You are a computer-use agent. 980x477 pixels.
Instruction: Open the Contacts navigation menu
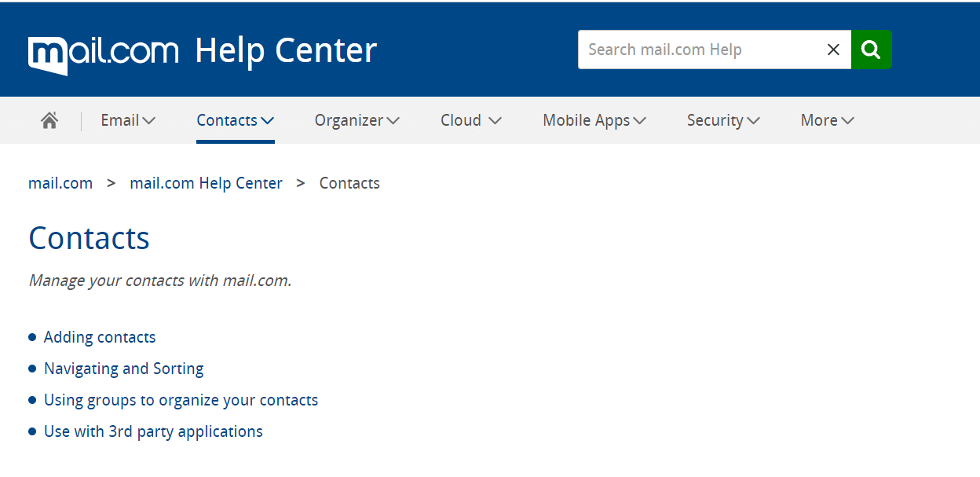point(235,120)
